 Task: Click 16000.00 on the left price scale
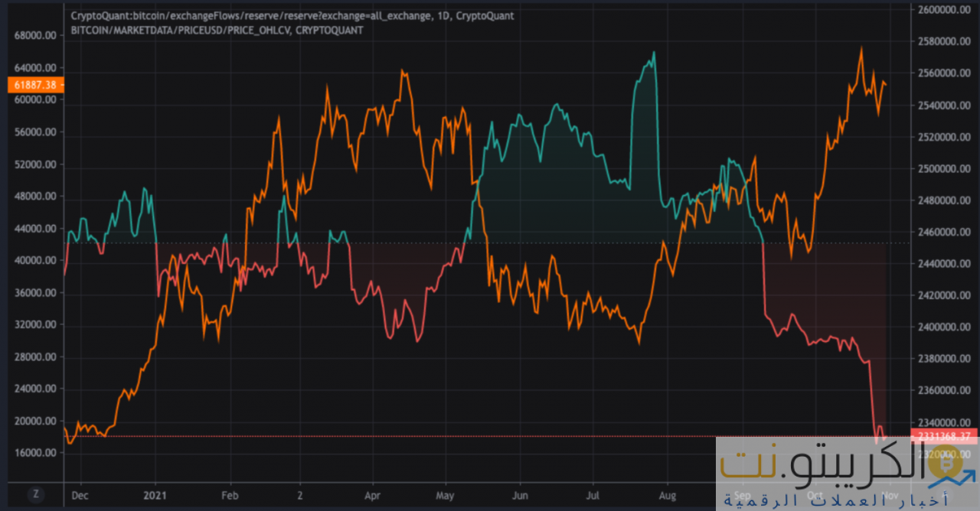(35, 453)
